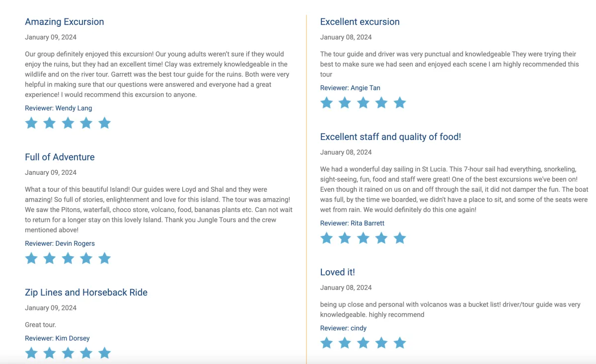Click first star of Wendy Lang's rating
The image size is (596, 364).
[x=31, y=123]
